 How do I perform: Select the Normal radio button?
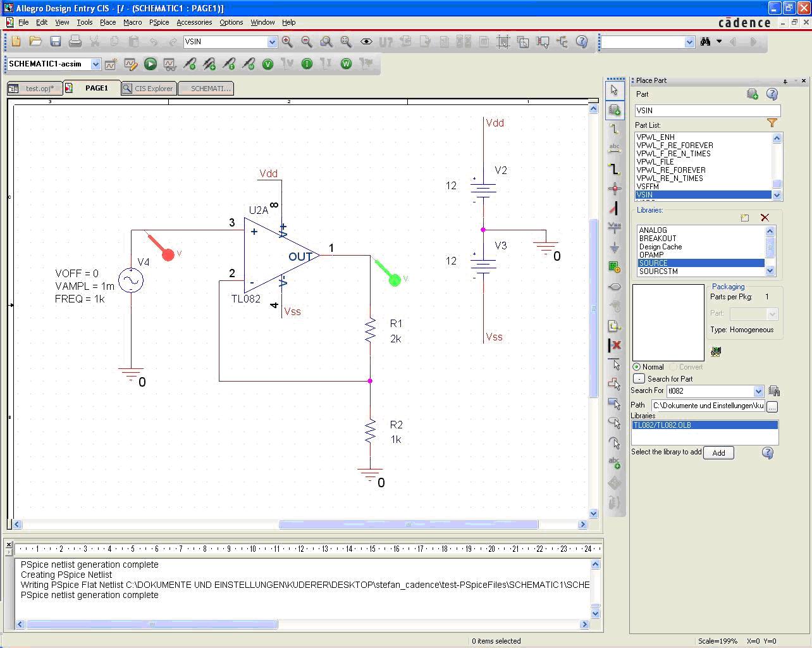(x=637, y=367)
